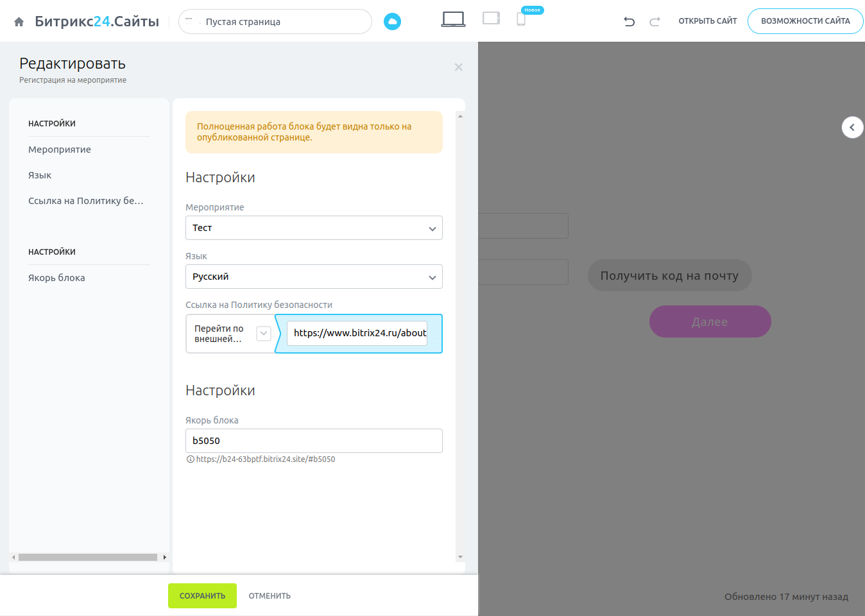Image resolution: width=865 pixels, height=616 pixels.
Task: Click the СОХРАНИТЬ button
Action: pos(202,596)
